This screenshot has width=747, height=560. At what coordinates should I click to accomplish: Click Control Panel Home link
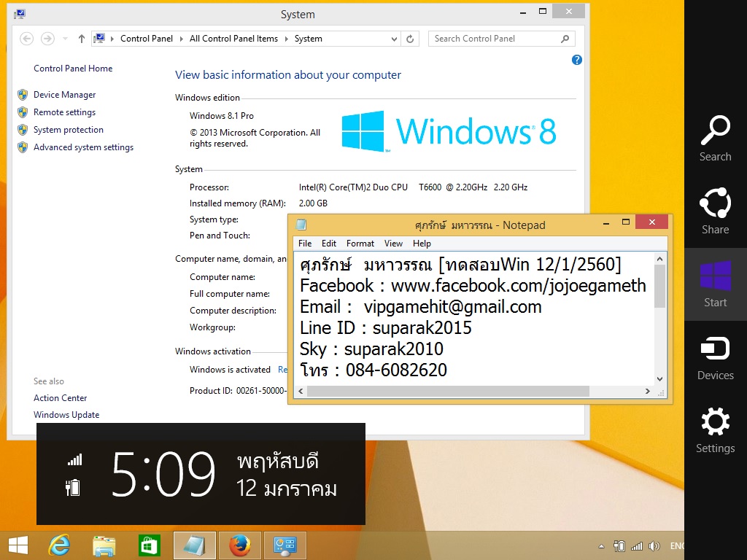click(73, 68)
